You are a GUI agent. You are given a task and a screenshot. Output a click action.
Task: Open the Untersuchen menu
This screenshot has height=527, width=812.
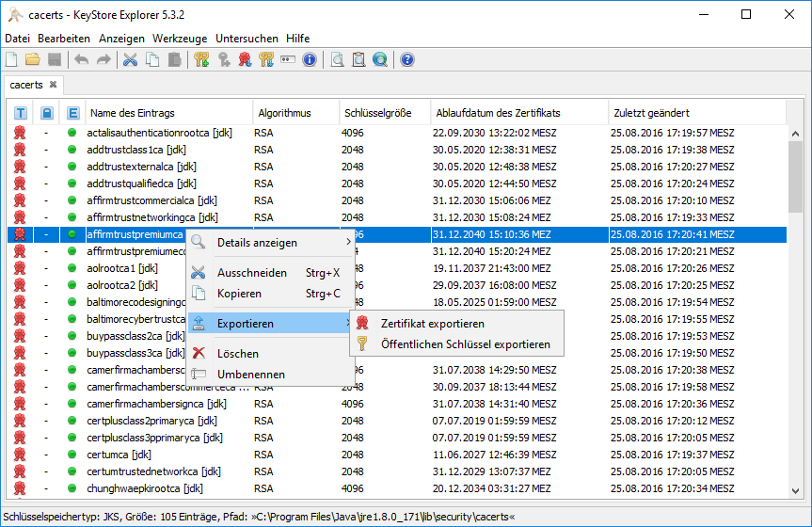point(247,39)
